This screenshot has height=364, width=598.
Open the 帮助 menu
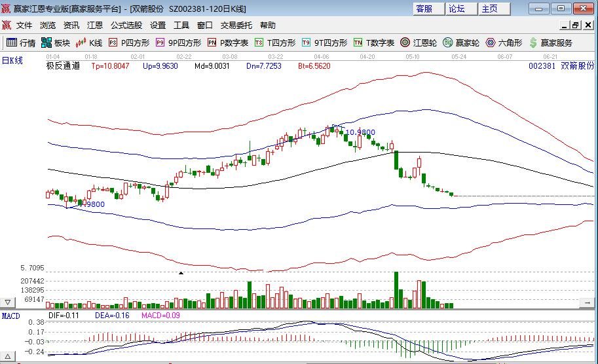click(x=268, y=26)
